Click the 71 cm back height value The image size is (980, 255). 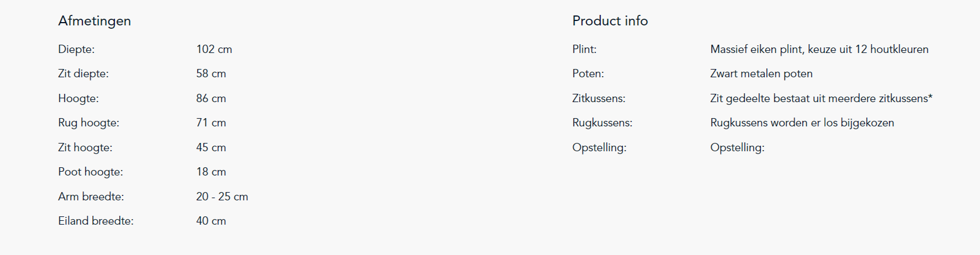pos(211,123)
